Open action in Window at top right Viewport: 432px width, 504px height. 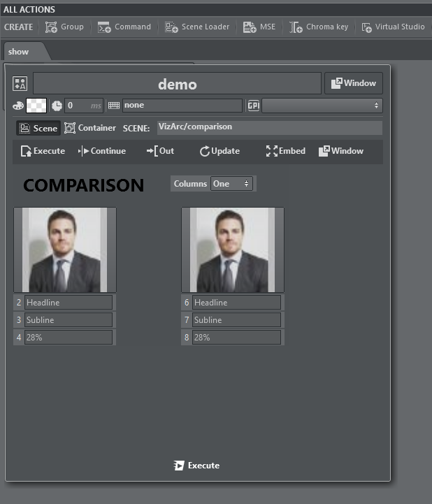354,83
